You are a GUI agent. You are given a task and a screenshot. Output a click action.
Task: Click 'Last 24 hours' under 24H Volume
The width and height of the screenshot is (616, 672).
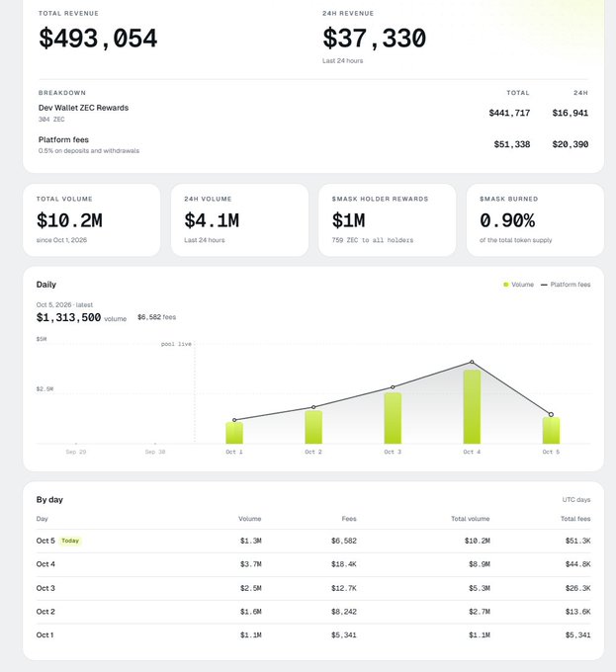click(205, 240)
